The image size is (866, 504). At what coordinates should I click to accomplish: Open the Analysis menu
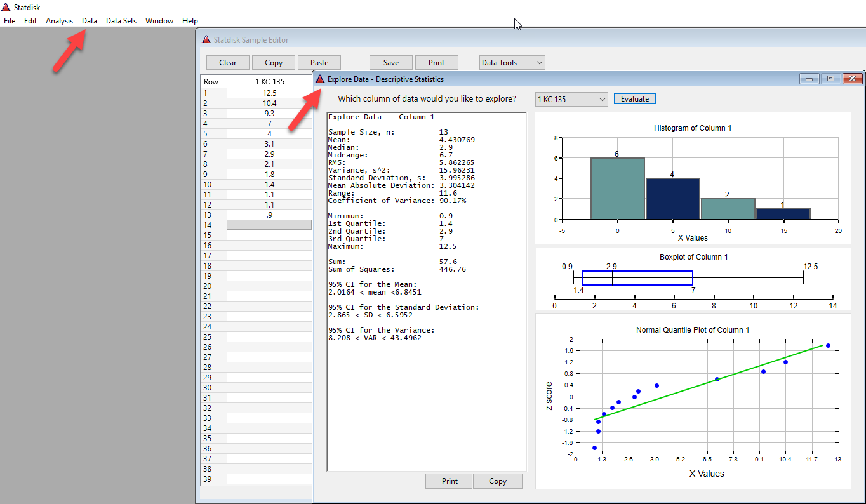[59, 21]
